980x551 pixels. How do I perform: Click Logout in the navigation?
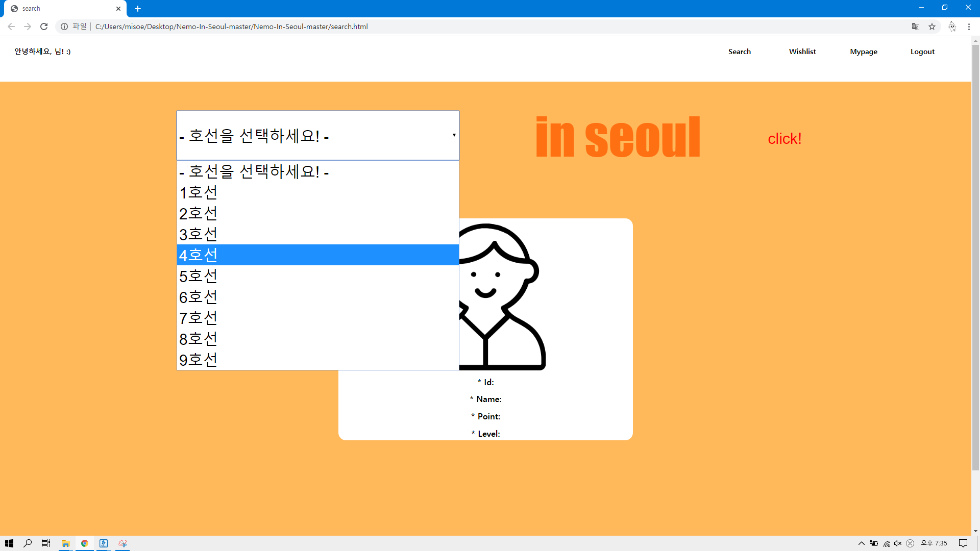[922, 52]
